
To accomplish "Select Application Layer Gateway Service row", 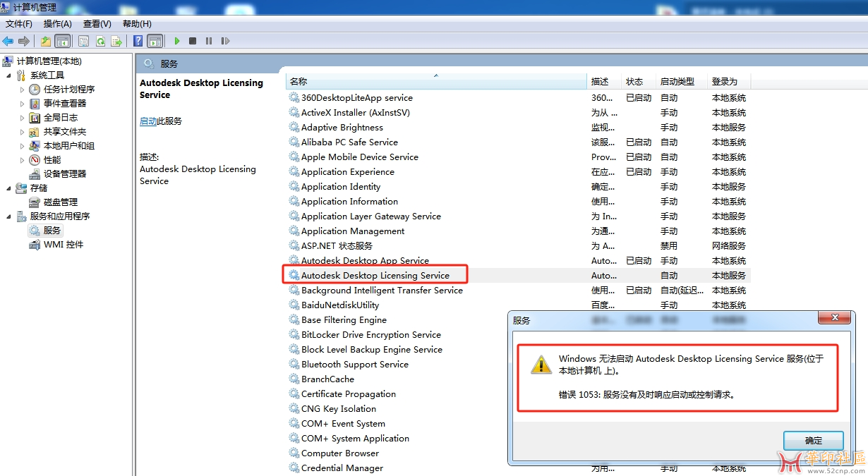I will click(x=518, y=216).
